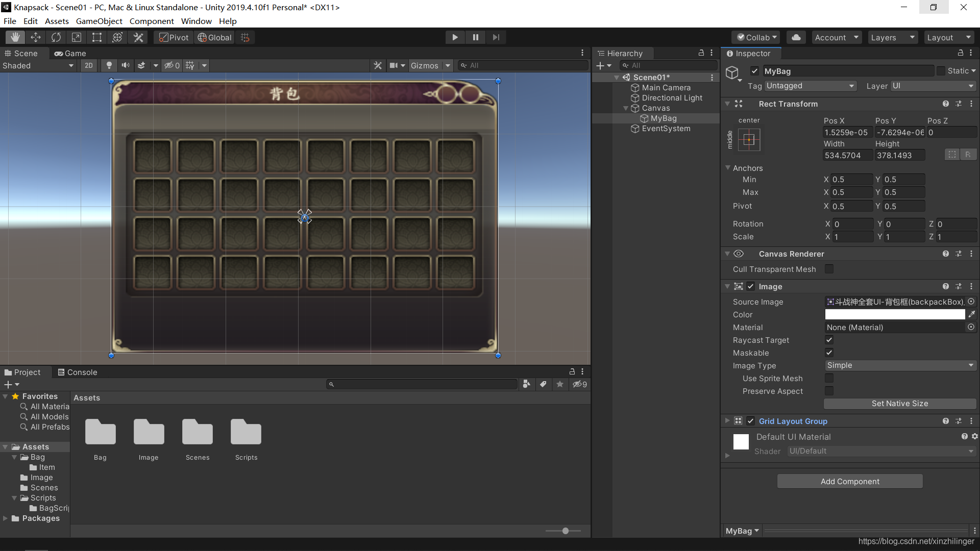Open custom editor tools icon

(x=138, y=37)
